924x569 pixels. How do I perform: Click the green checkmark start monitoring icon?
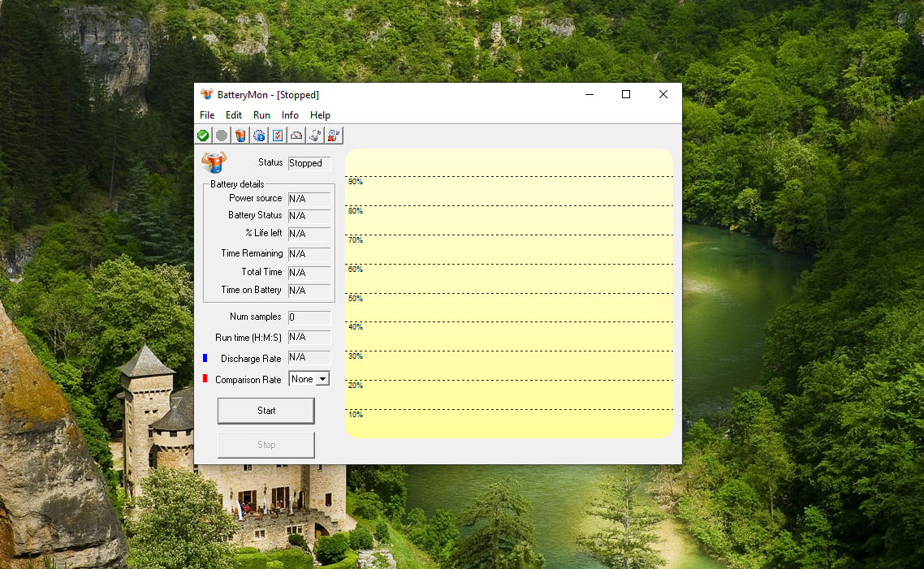coord(203,136)
